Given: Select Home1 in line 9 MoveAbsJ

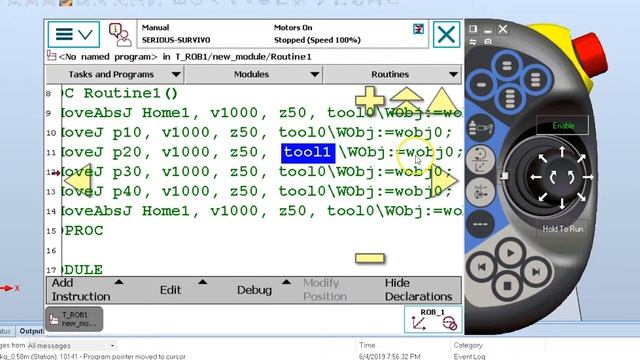Looking at the screenshot, I should (x=165, y=113).
